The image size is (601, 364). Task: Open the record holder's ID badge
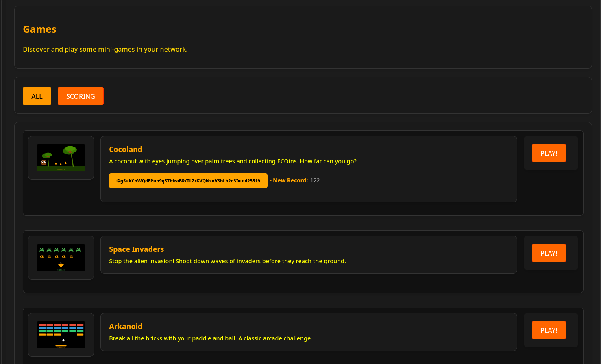click(x=188, y=181)
